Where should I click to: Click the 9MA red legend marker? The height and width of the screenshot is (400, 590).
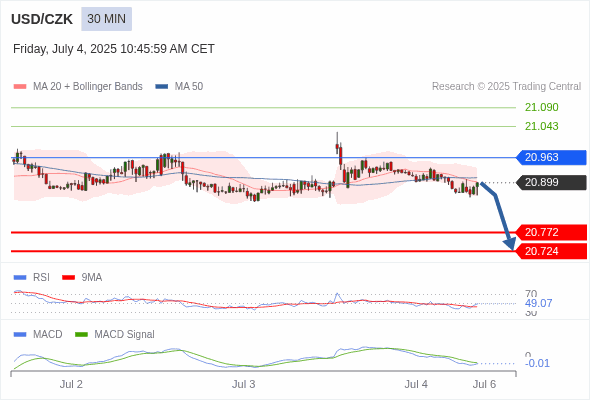[x=68, y=277]
